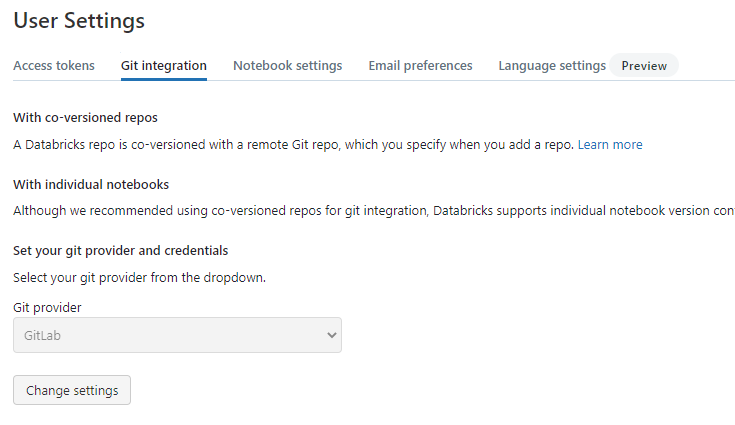
Task: Click the Select your git provider instruction text
Action: 139,278
